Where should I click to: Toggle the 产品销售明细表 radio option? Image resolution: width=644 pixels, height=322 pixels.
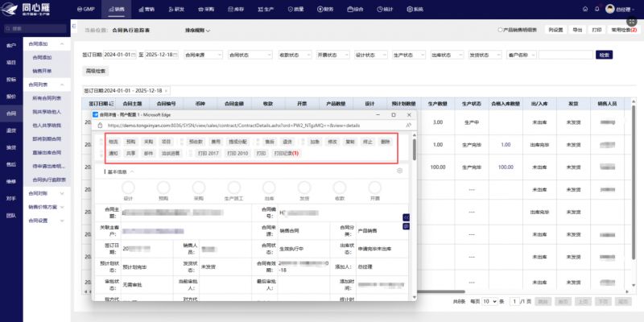[502, 30]
